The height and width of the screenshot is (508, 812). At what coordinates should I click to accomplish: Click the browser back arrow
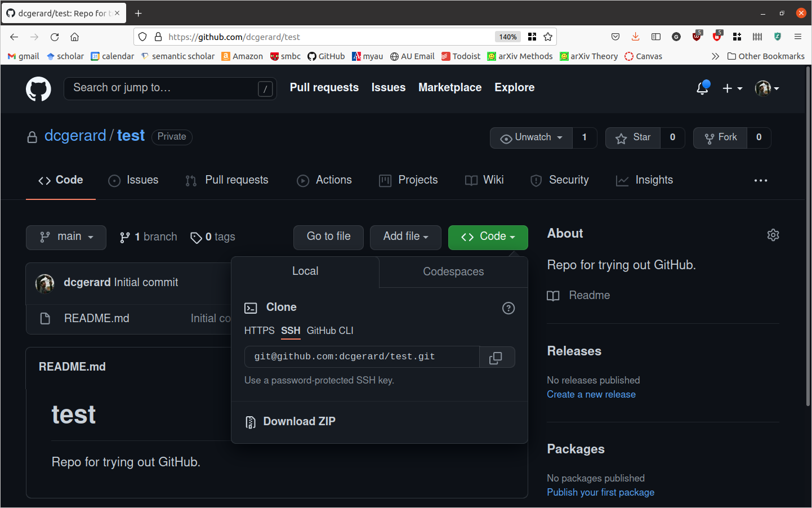tap(14, 37)
